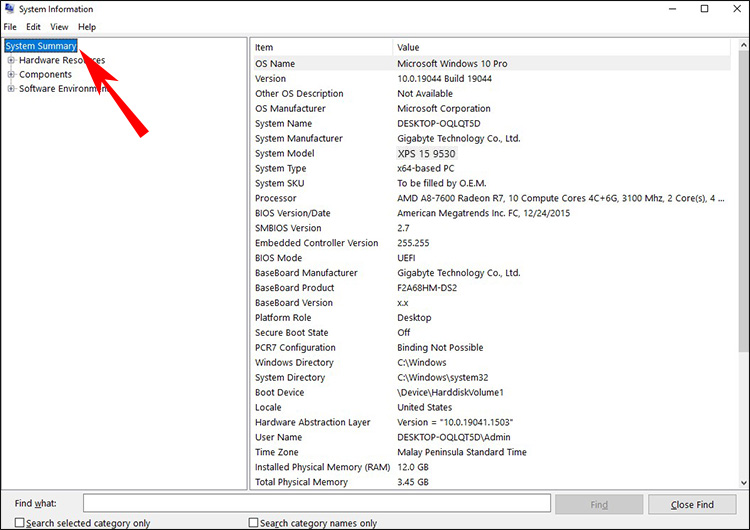Select the PCR7 Configuration row
The height and width of the screenshot is (530, 750).
491,348
